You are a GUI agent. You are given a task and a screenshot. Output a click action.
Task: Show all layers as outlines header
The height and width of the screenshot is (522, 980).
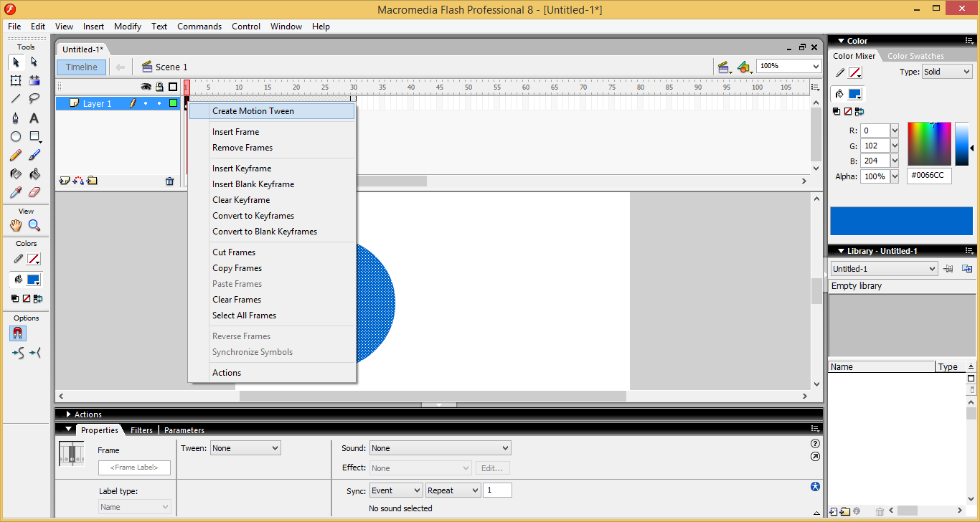click(x=173, y=87)
